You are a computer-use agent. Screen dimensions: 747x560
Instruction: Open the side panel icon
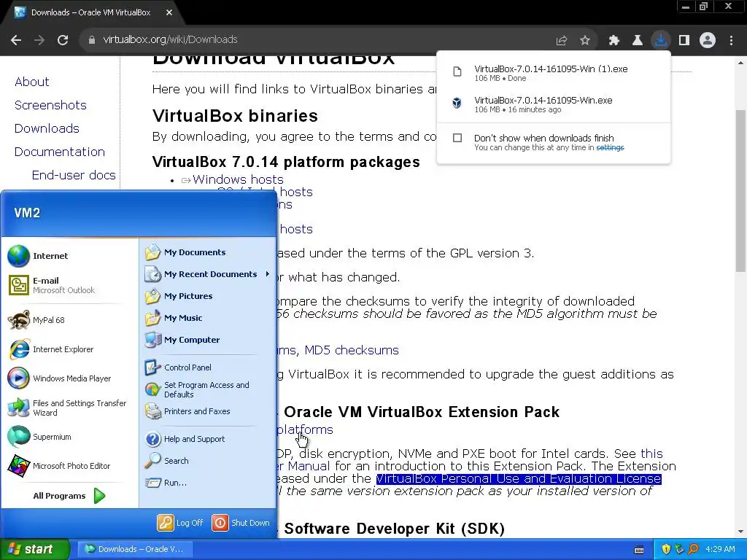point(684,41)
